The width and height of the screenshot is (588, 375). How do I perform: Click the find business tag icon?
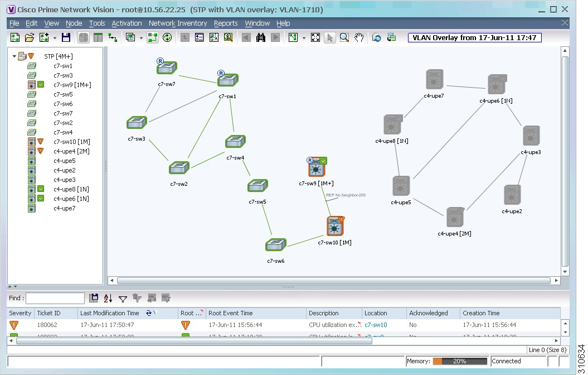coord(229,37)
